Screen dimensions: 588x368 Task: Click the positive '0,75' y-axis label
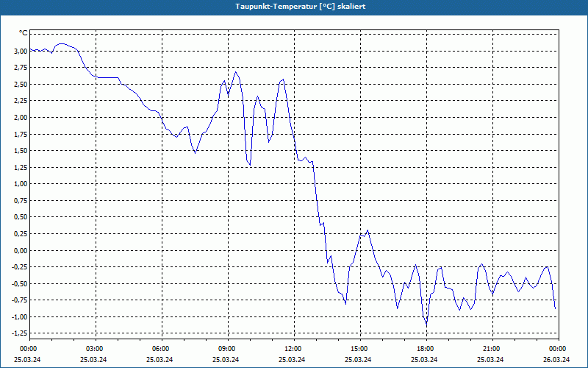21,200
